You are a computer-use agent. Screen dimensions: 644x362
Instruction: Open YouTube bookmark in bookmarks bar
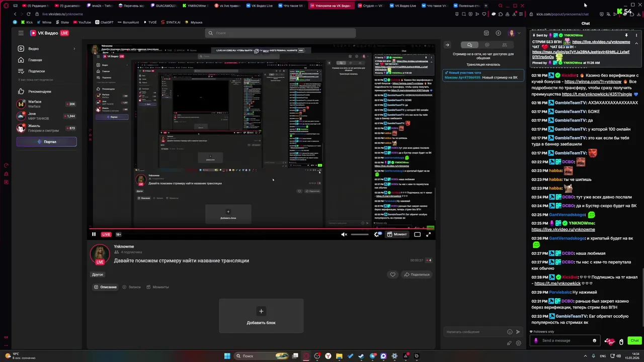point(82,22)
